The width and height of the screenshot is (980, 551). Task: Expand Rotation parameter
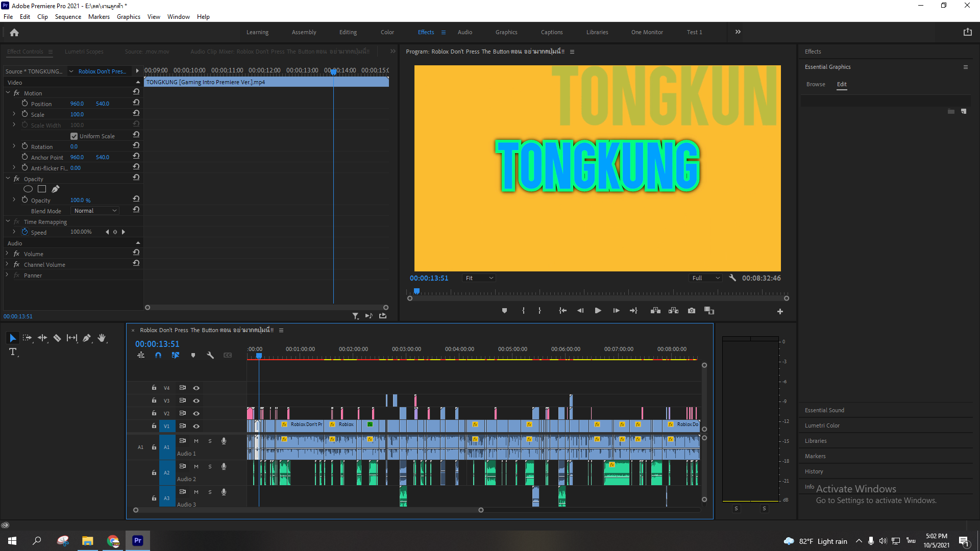pyautogui.click(x=14, y=146)
